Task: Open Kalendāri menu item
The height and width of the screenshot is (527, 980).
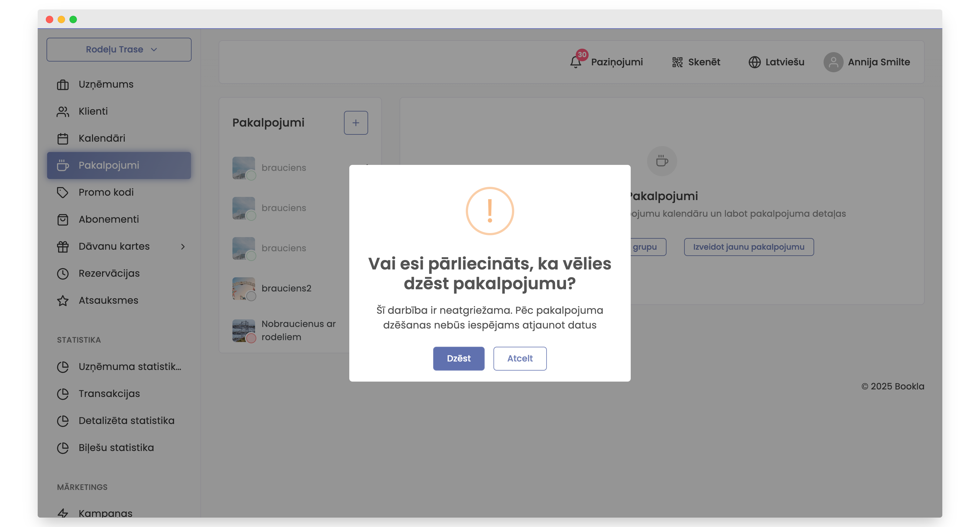Action: [x=101, y=139]
